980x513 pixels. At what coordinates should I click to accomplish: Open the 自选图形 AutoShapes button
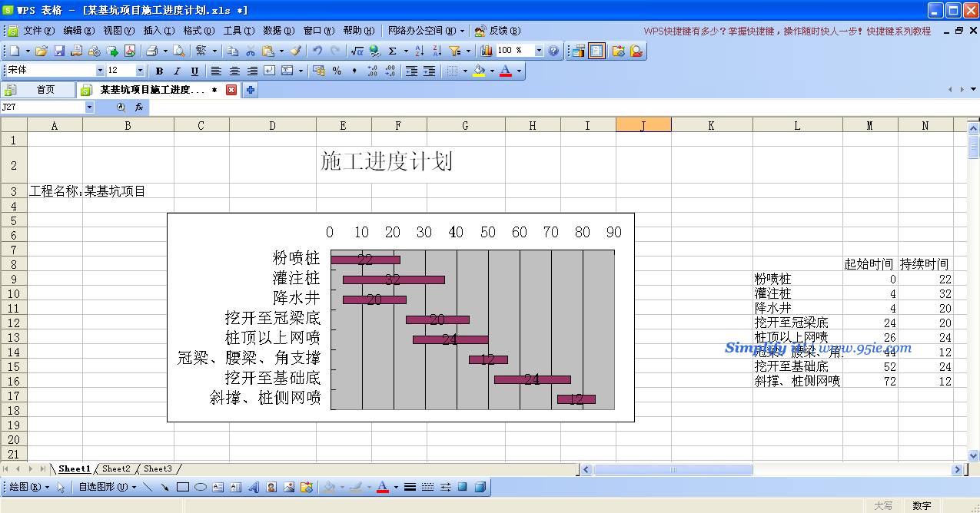[x=107, y=487]
